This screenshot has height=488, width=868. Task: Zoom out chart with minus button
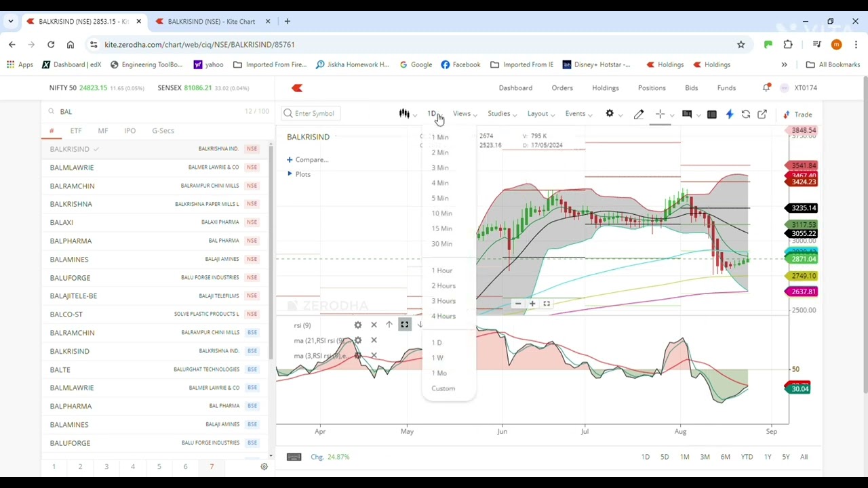point(518,304)
